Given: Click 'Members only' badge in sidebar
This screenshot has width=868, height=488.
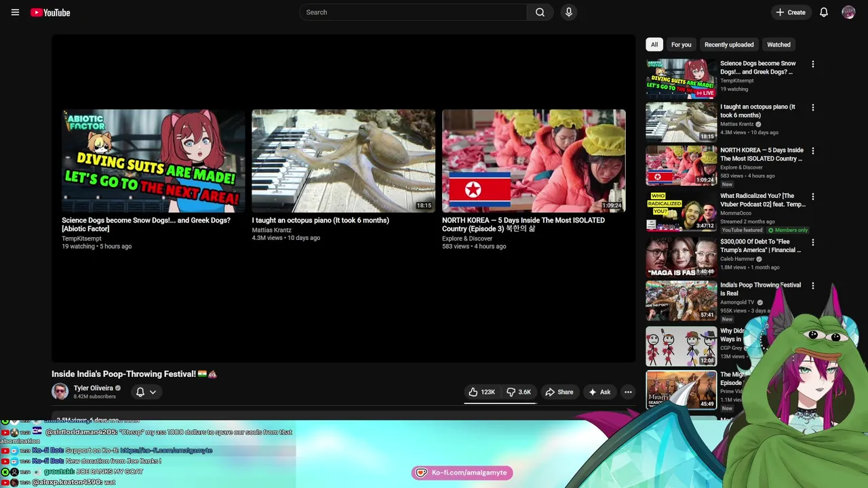Looking at the screenshot, I should click(x=787, y=230).
